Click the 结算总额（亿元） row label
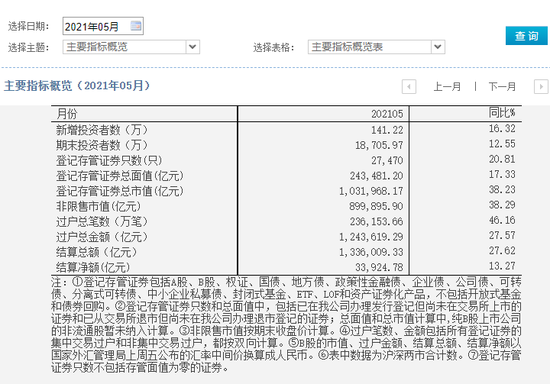The height and width of the screenshot is (384, 550). [x=96, y=252]
